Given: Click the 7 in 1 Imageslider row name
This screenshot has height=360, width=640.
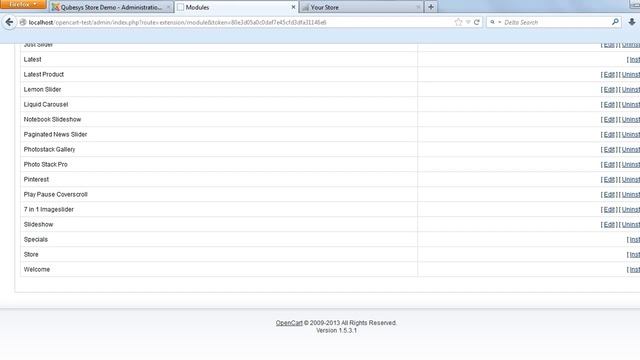Looking at the screenshot, I should point(49,209).
